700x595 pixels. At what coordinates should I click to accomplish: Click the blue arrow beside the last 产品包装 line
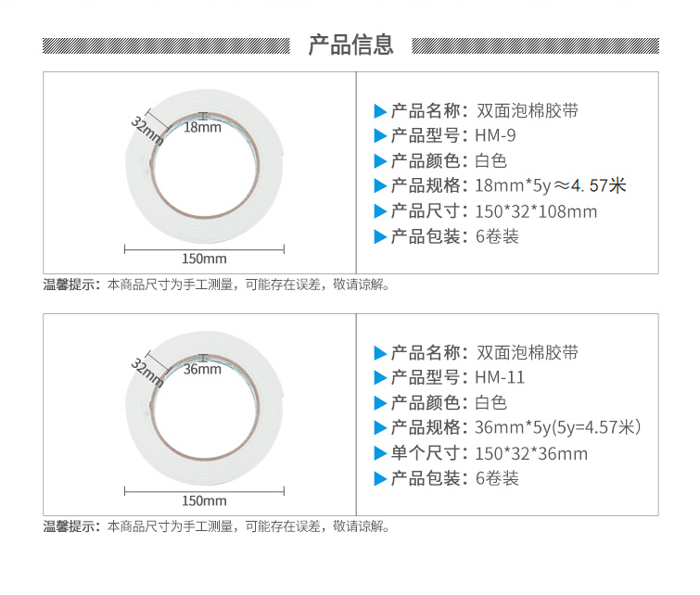(x=380, y=479)
